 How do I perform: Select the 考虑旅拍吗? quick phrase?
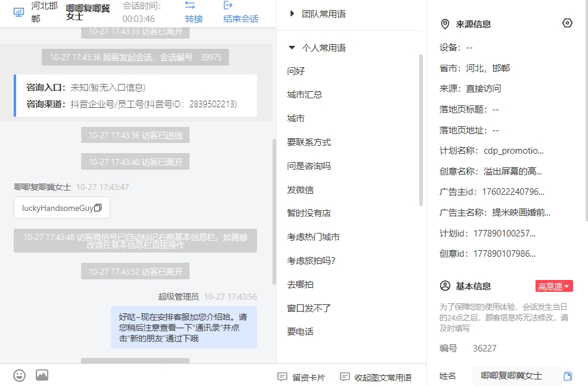311,260
